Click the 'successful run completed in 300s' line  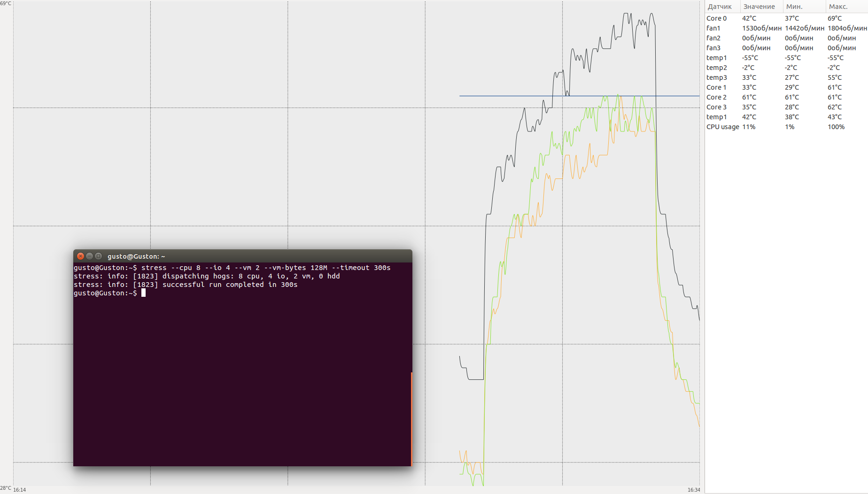[x=186, y=285]
